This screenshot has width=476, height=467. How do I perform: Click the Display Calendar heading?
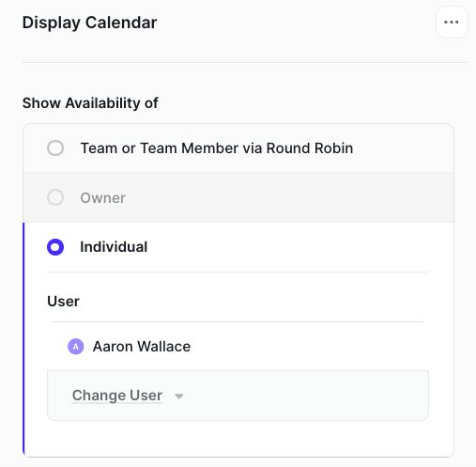coord(89,23)
